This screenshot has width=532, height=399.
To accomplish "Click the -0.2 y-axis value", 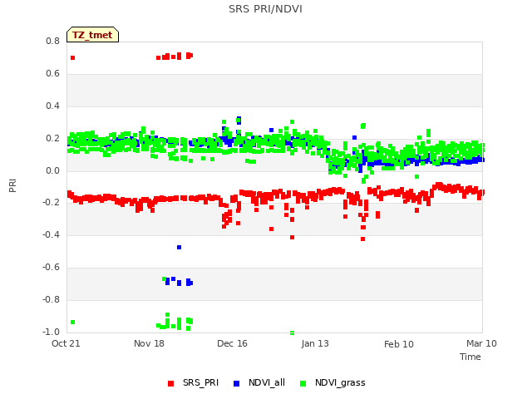I will [51, 203].
